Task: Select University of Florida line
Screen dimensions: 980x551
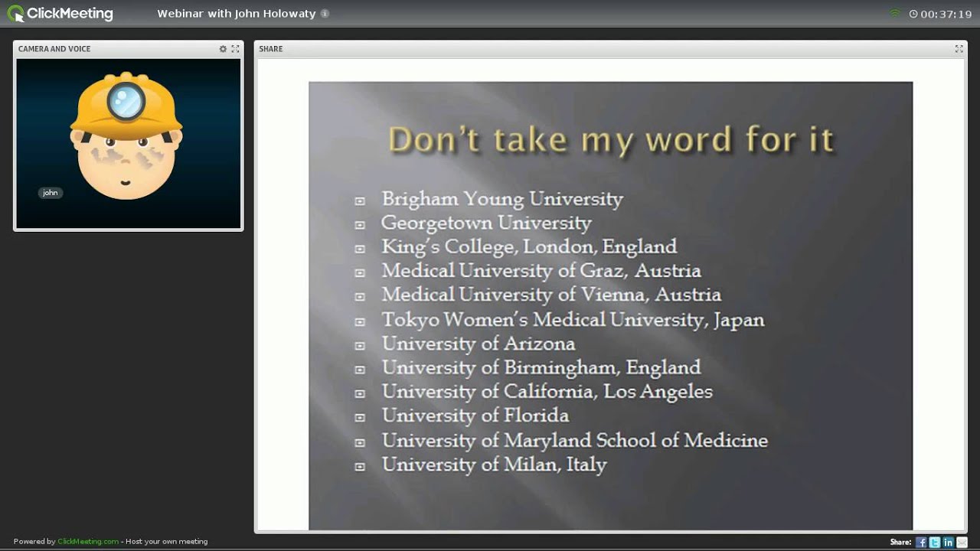Action: (x=475, y=416)
